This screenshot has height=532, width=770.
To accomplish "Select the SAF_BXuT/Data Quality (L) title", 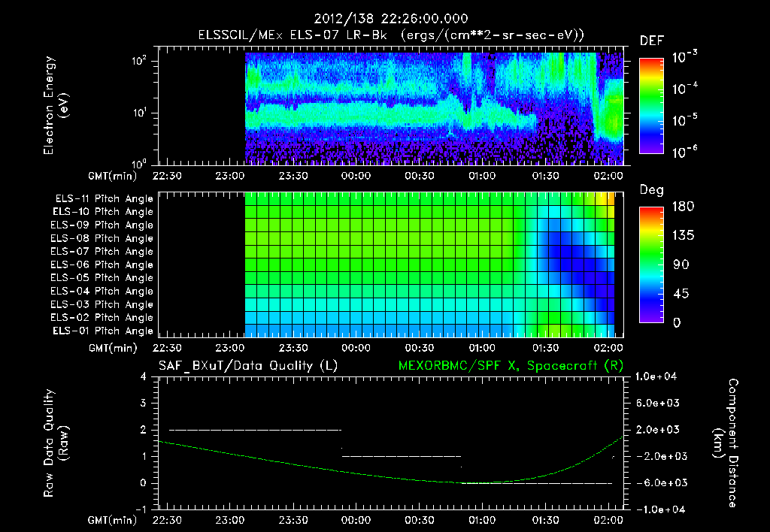I will [x=248, y=366].
